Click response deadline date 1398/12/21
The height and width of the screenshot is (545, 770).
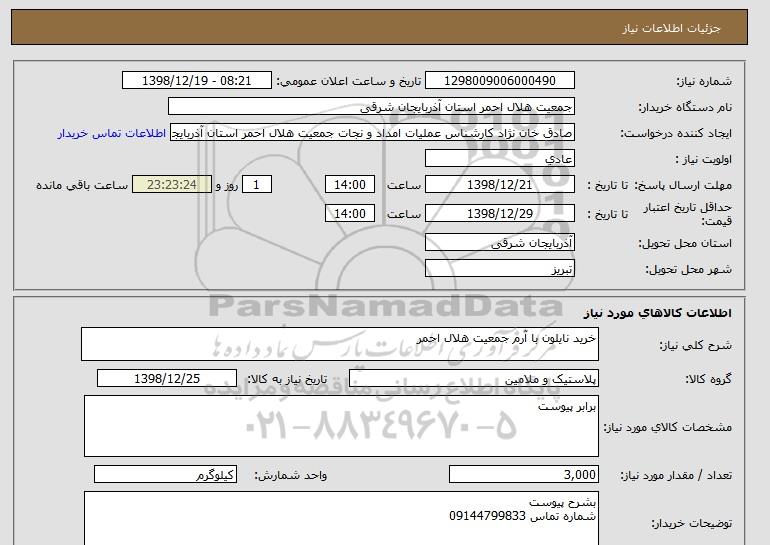tap(499, 185)
